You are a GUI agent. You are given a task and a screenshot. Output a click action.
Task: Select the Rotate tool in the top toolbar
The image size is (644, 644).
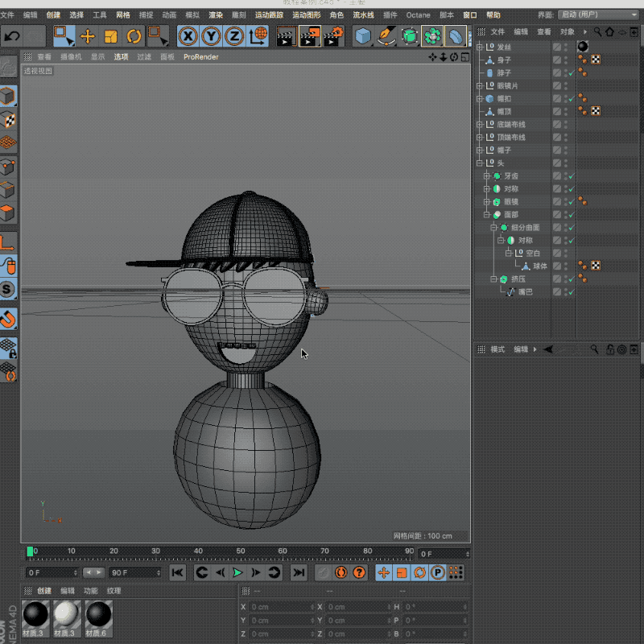(x=134, y=36)
